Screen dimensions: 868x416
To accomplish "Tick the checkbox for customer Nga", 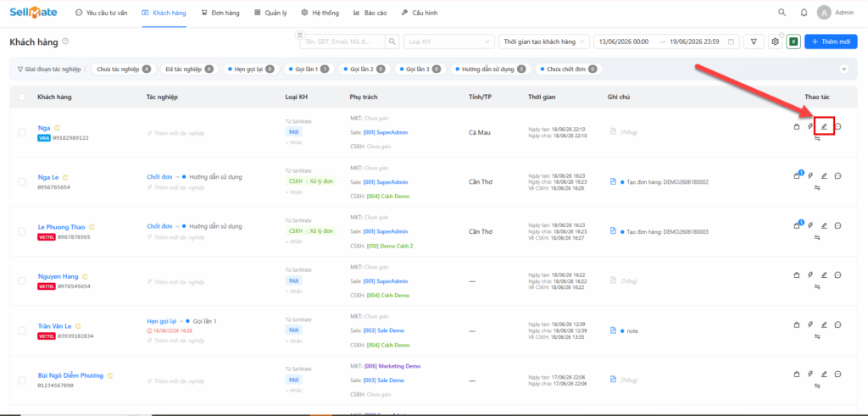I will pos(22,132).
